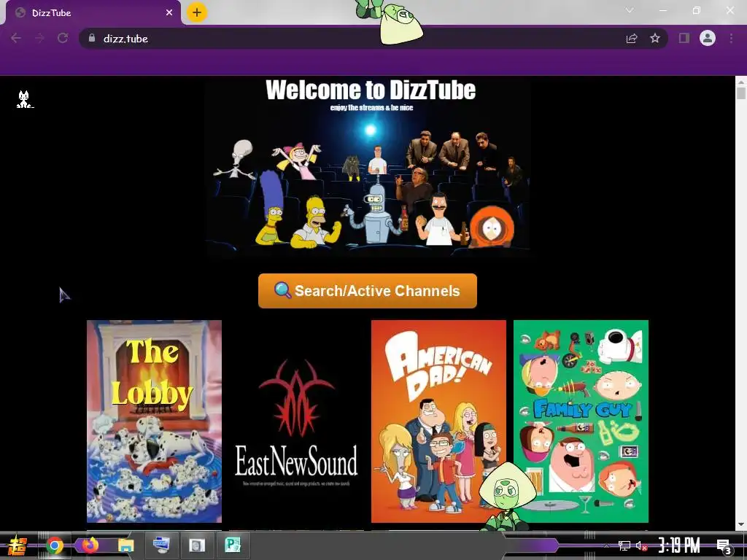The image size is (747, 560).
Task: Show hidden system tray icons
Action: 606,545
